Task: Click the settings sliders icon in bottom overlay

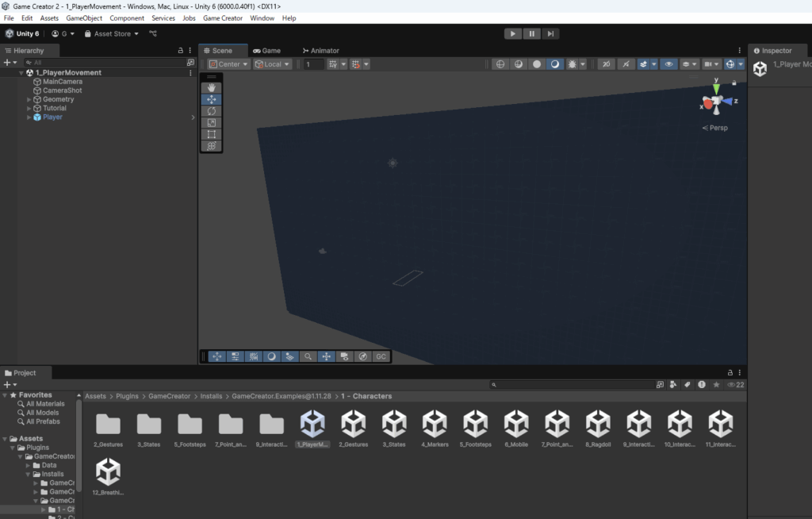Action: coord(235,357)
